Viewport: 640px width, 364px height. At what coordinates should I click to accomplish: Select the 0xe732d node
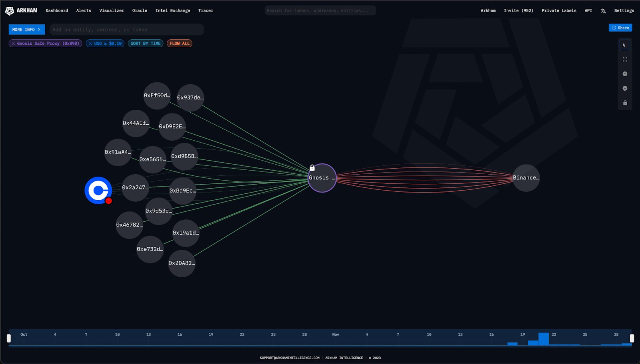(150, 249)
